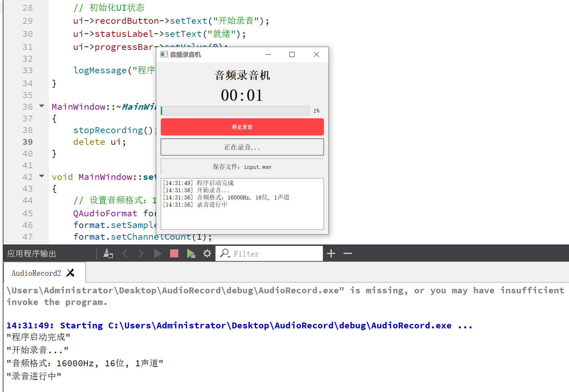Click the 保存文件: input.wav label

242,167
